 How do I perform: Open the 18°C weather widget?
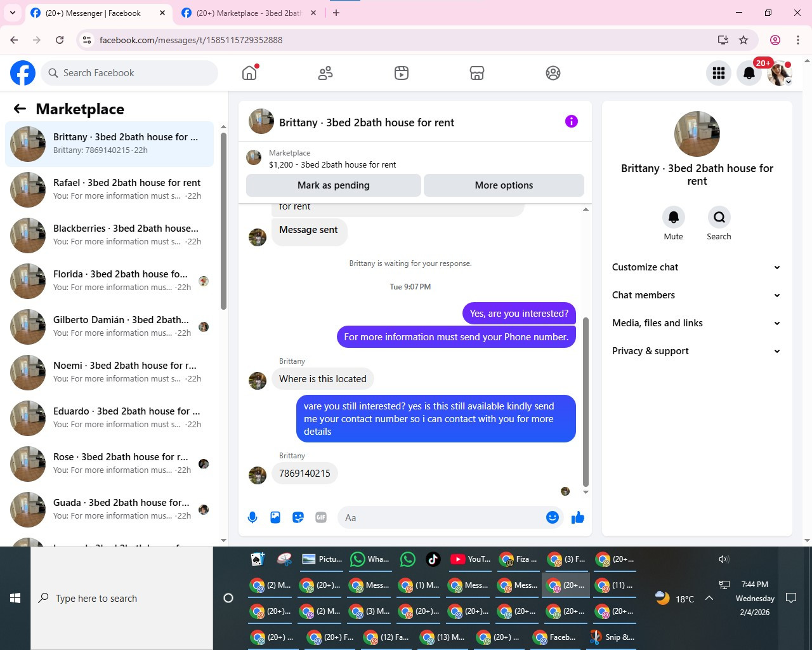click(x=674, y=598)
